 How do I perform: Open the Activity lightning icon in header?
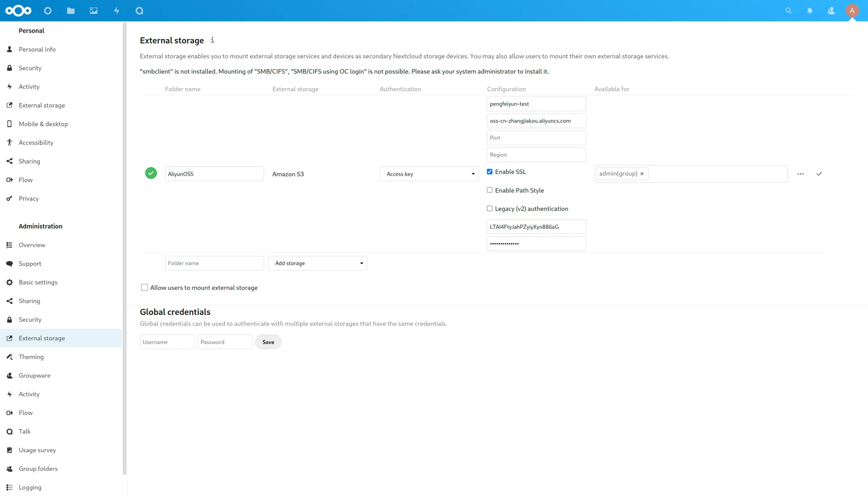pyautogui.click(x=117, y=11)
